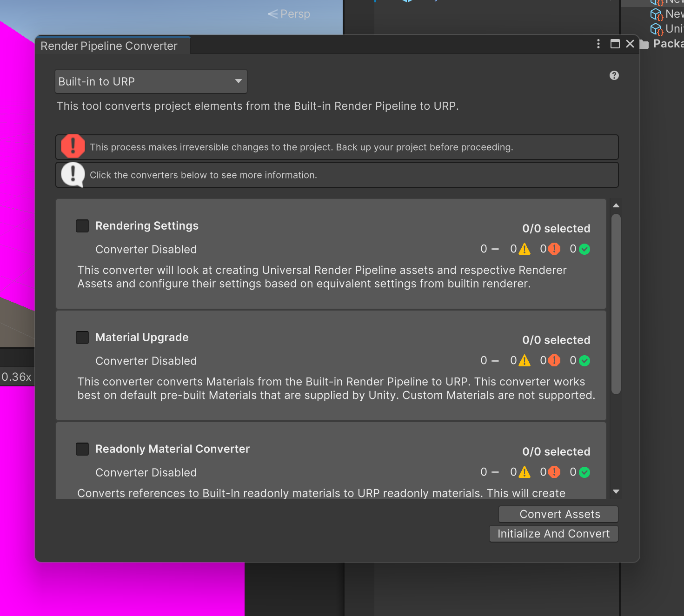Click Rendering Settings yellow warning count icon
This screenshot has height=616, width=684.
tap(525, 249)
